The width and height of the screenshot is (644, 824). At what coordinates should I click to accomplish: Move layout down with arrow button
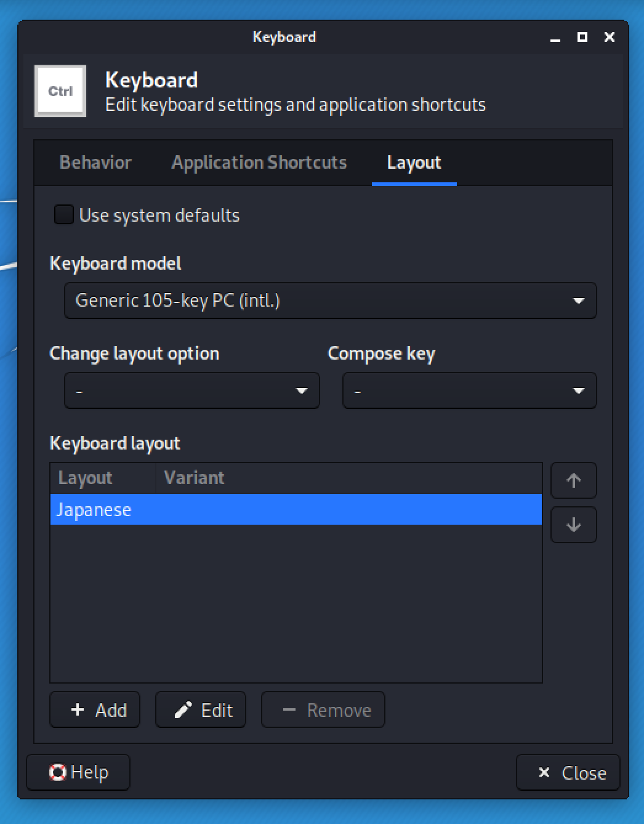coord(573,525)
